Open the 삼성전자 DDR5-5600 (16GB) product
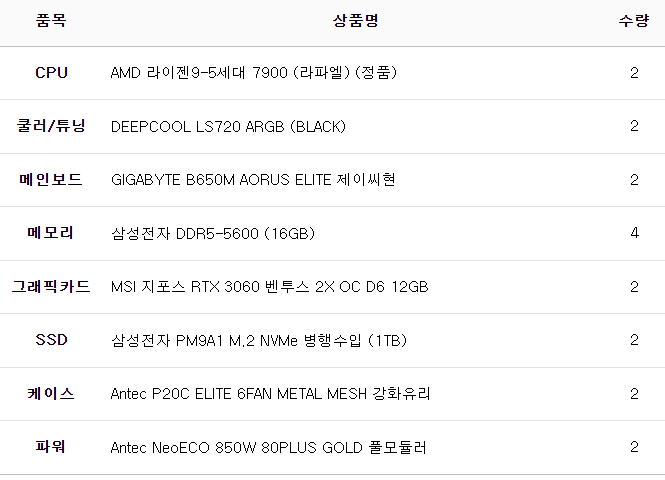The height and width of the screenshot is (480, 665). 213,233
